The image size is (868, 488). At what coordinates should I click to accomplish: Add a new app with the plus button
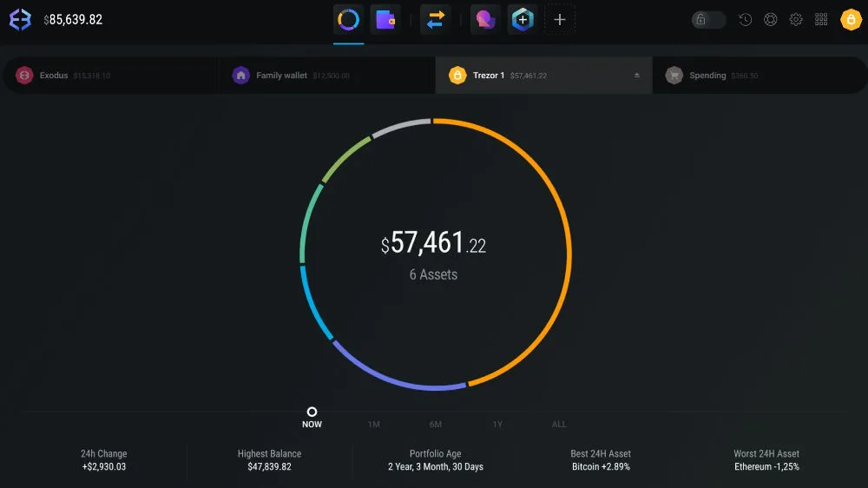(560, 19)
